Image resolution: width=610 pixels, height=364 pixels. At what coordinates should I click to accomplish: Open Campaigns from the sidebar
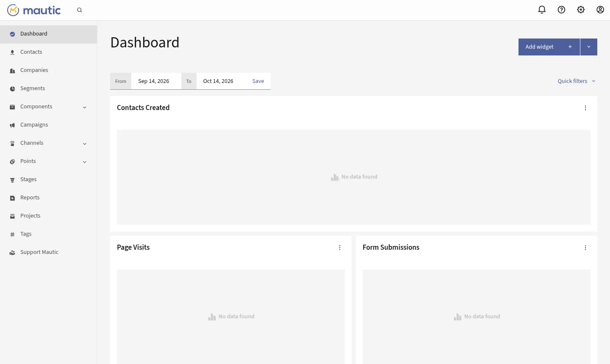(x=48, y=125)
